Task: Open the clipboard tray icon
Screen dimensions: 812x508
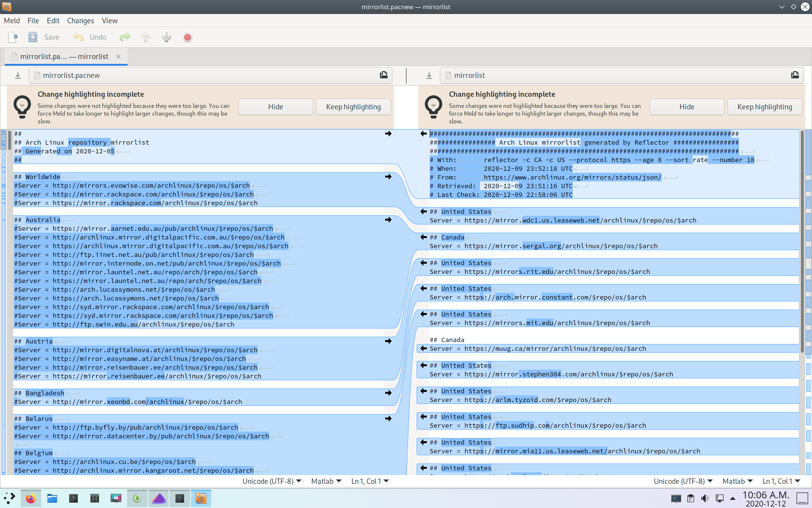Action: tap(691, 498)
